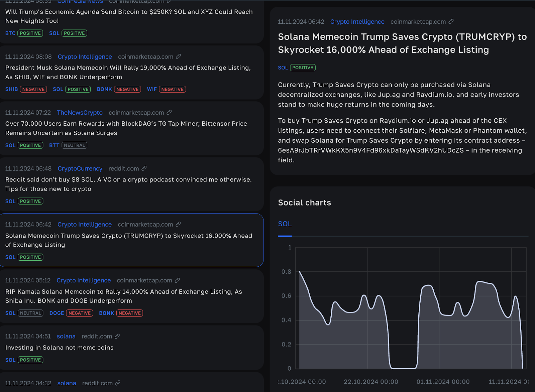This screenshot has height=392, width=535.
Task: Click WIF ticker on President Musk article
Action: pos(152,89)
